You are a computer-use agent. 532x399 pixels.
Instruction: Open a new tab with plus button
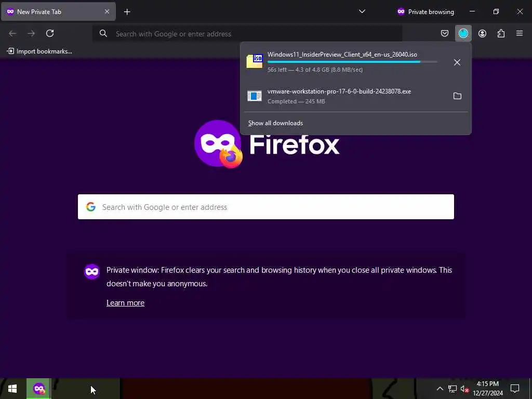pos(127,12)
